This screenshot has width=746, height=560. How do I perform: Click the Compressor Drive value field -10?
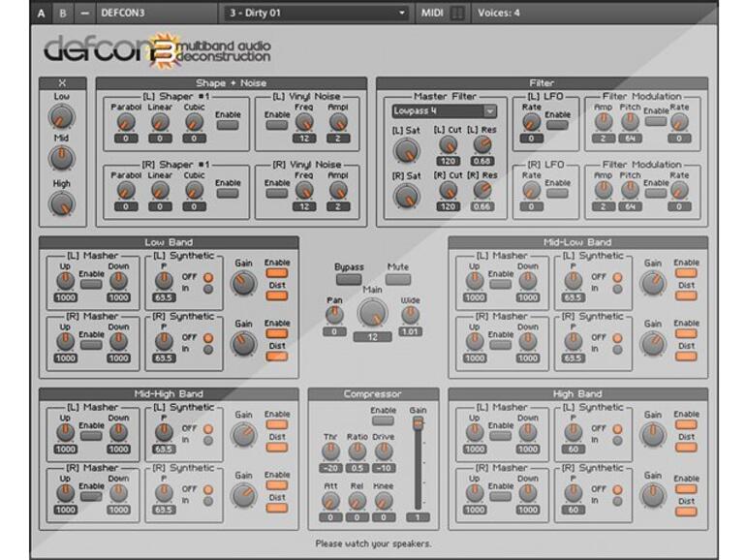point(384,468)
